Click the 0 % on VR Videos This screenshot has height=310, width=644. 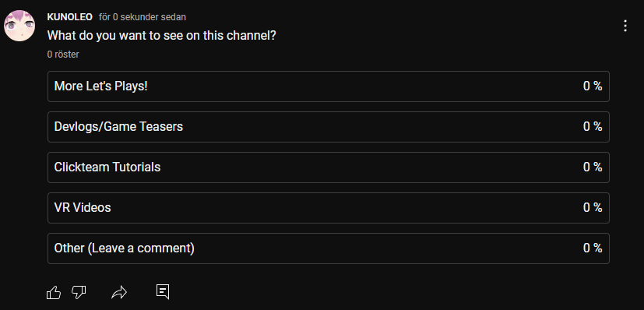click(x=593, y=208)
